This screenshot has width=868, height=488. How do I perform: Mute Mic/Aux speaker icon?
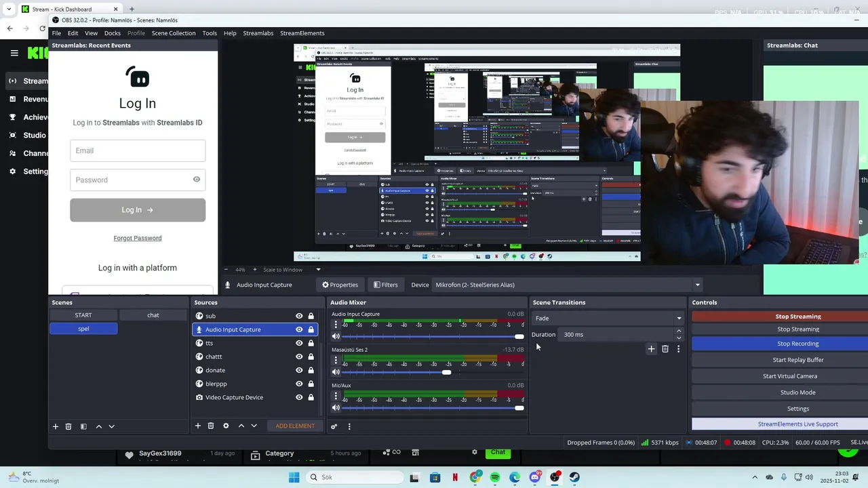coord(336,407)
